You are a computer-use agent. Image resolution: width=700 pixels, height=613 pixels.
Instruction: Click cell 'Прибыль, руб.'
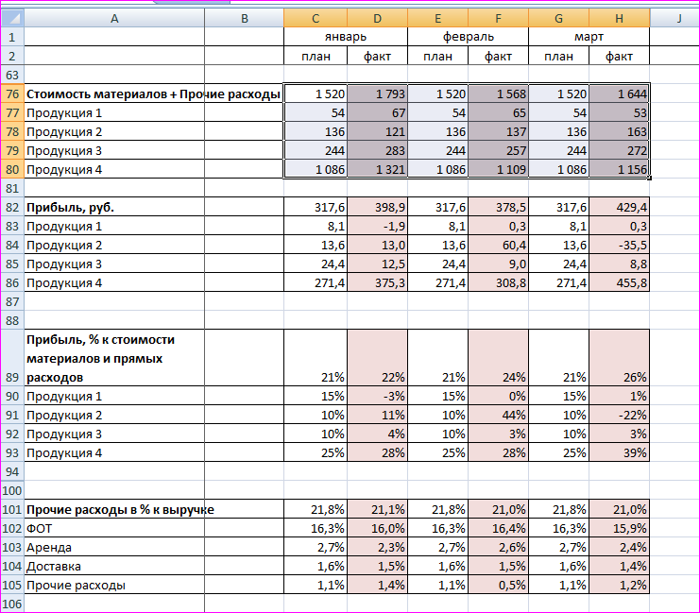(114, 207)
